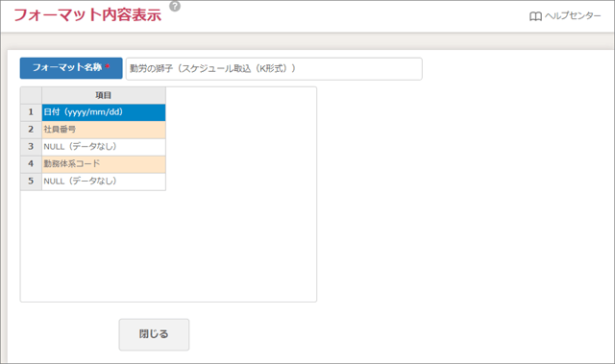
Task: Click row number 2 header
Action: 31,130
